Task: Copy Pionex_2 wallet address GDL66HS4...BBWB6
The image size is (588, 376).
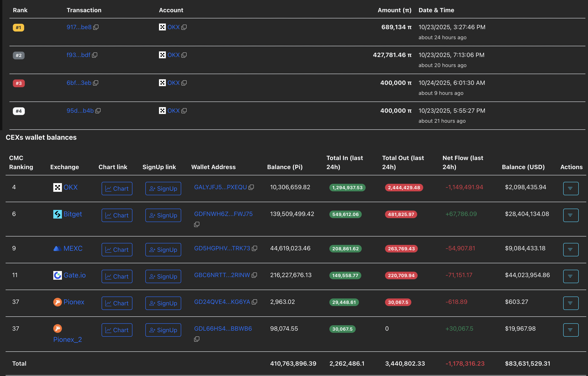Action: pos(197,339)
